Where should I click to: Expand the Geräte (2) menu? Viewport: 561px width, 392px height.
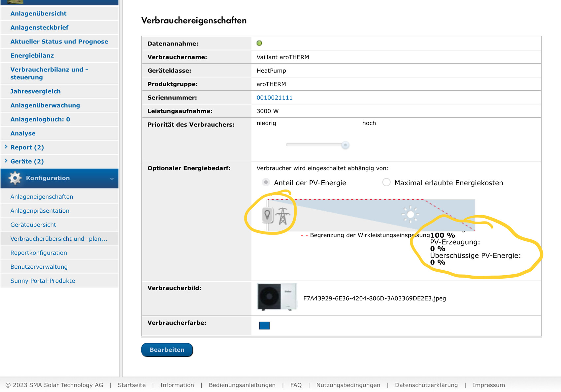pos(27,162)
